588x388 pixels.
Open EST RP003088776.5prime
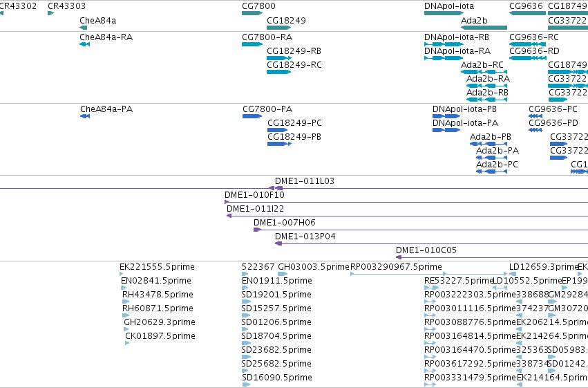click(471, 323)
